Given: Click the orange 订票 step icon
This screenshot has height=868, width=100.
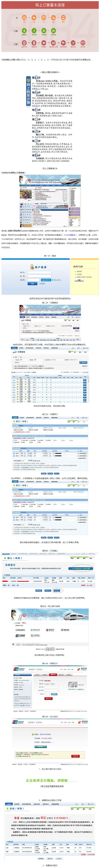Looking at the screenshot, I should point(34,18).
